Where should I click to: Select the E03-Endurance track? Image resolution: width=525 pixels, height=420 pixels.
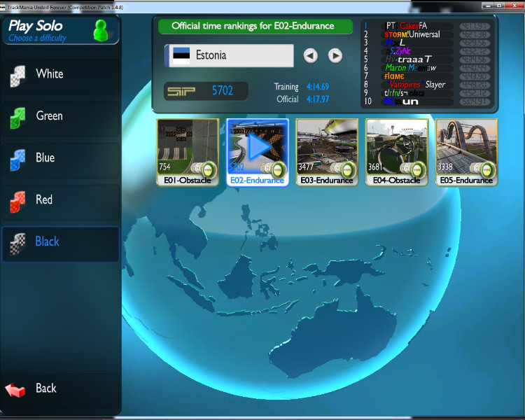327,147
